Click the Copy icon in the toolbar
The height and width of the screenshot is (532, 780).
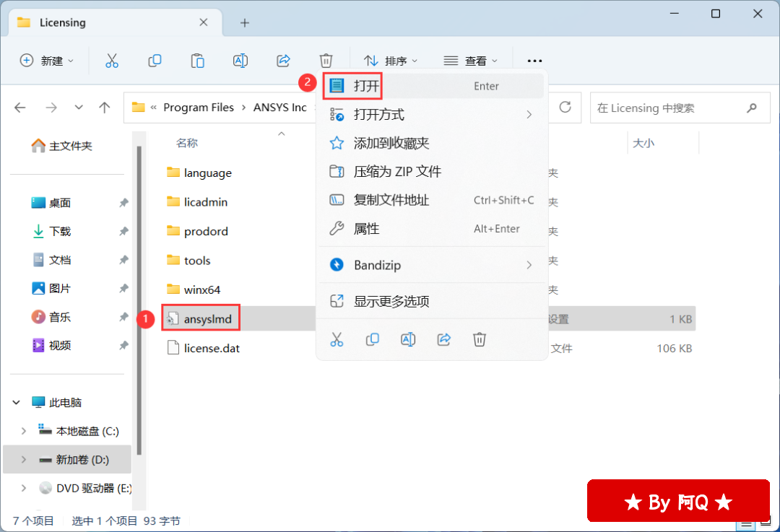click(155, 61)
